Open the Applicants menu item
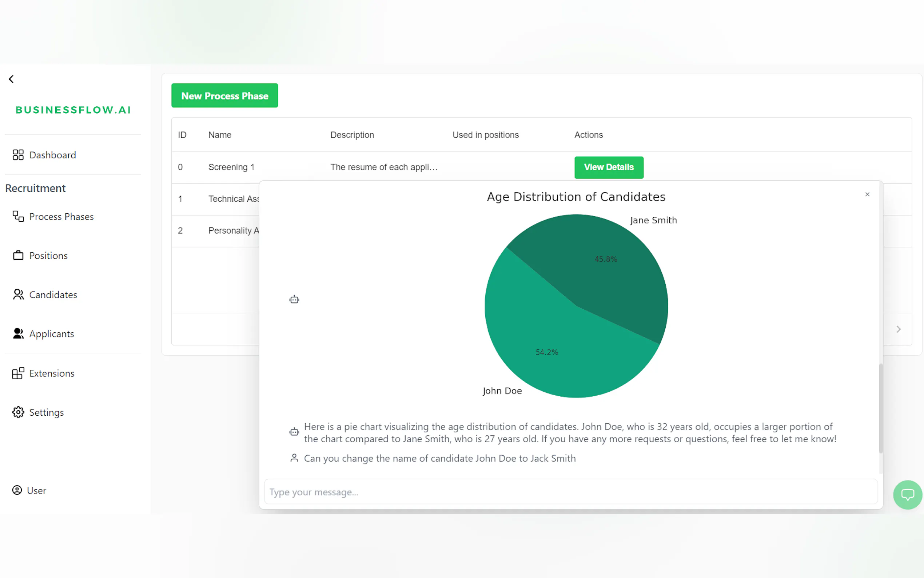Viewport: 924px width, 578px height. pos(52,333)
